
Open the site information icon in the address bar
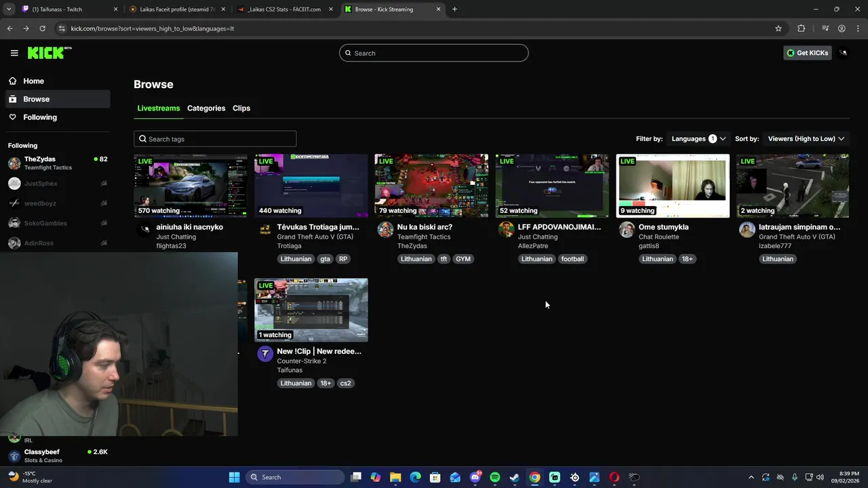coord(62,28)
